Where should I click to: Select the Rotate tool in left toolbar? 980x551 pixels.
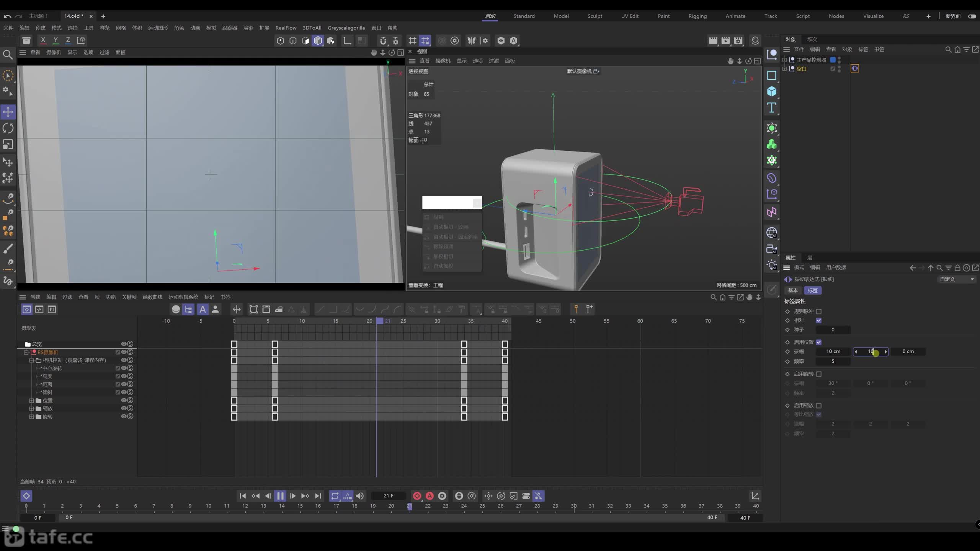click(8, 128)
